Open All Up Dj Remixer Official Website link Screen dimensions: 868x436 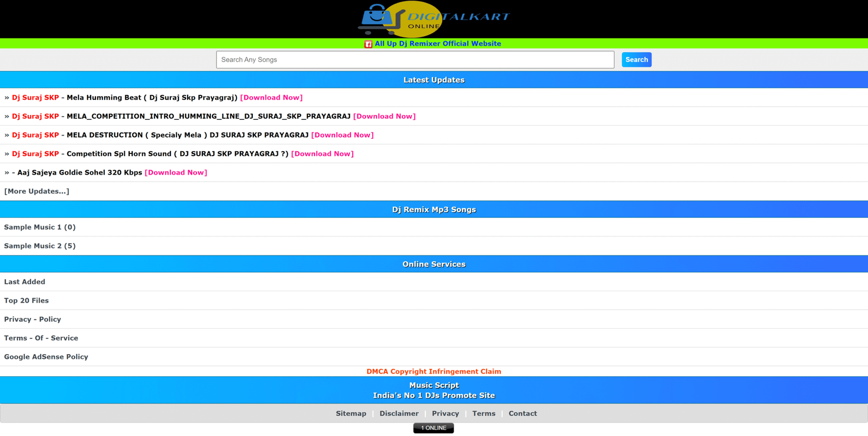438,44
